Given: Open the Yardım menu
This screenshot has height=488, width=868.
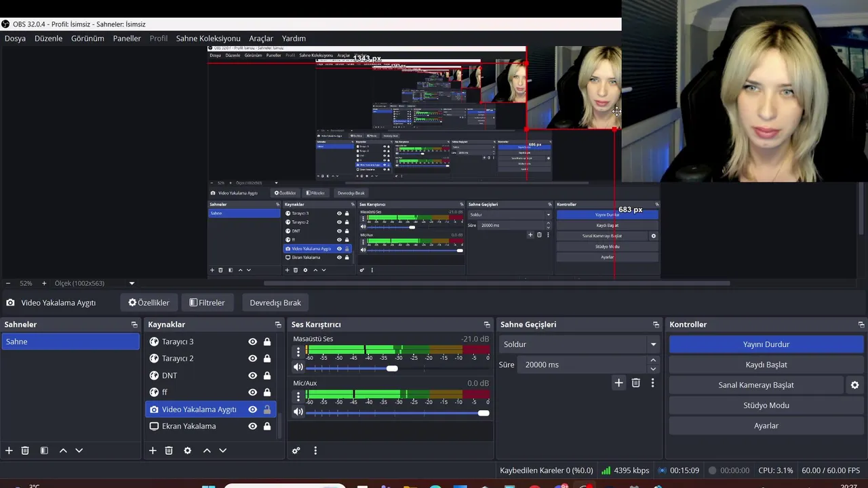Looking at the screenshot, I should (x=294, y=39).
